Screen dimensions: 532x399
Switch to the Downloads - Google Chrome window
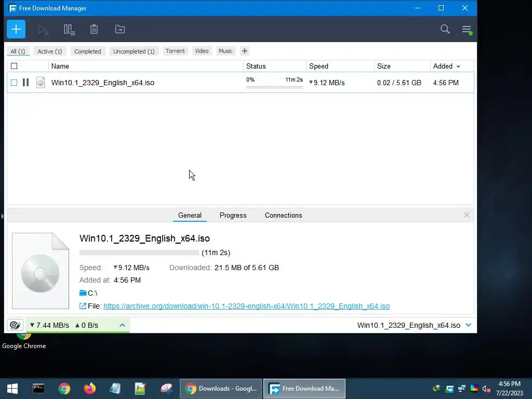(220, 389)
